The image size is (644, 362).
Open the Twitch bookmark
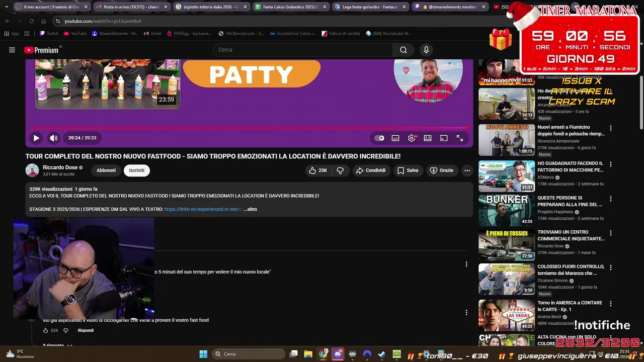coord(49,34)
